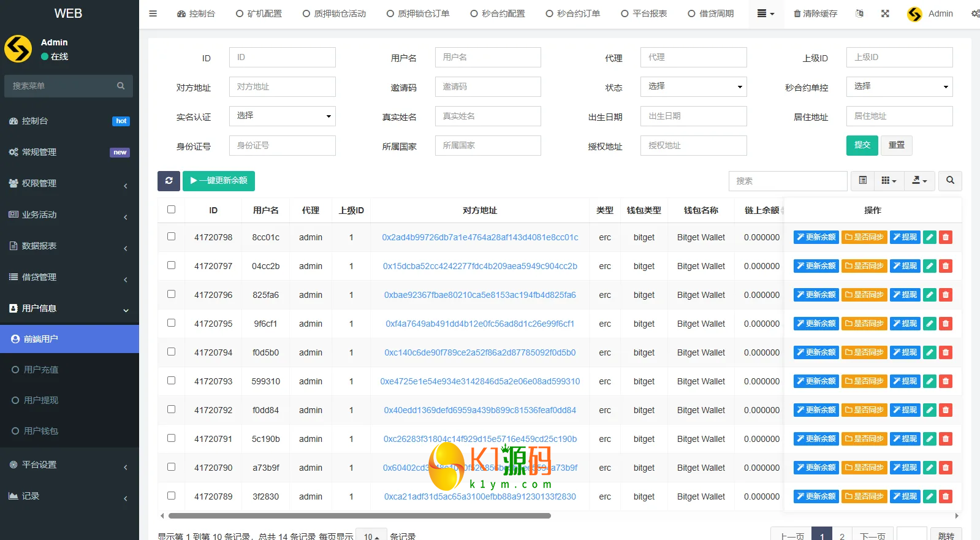The width and height of the screenshot is (980, 540).
Task: Click the 一键更新余额 button
Action: (219, 181)
